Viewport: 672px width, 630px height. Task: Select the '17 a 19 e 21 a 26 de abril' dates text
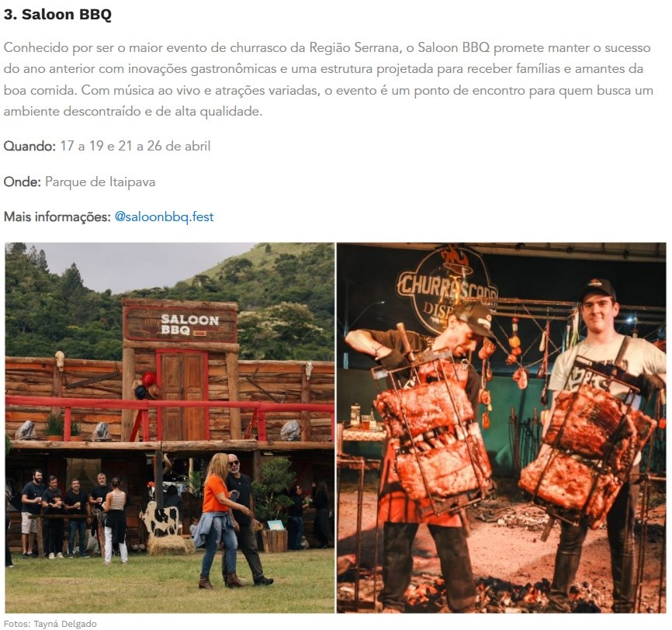[x=136, y=146]
